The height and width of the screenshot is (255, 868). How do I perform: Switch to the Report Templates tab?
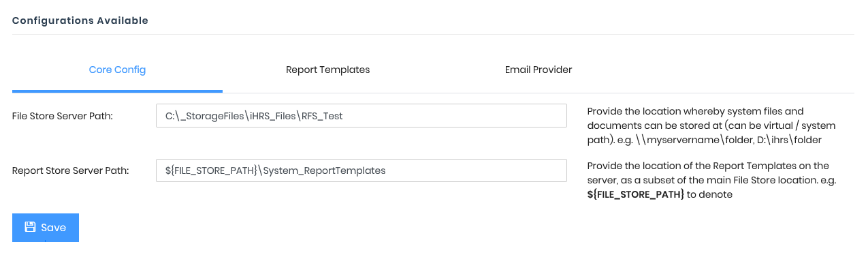click(327, 70)
